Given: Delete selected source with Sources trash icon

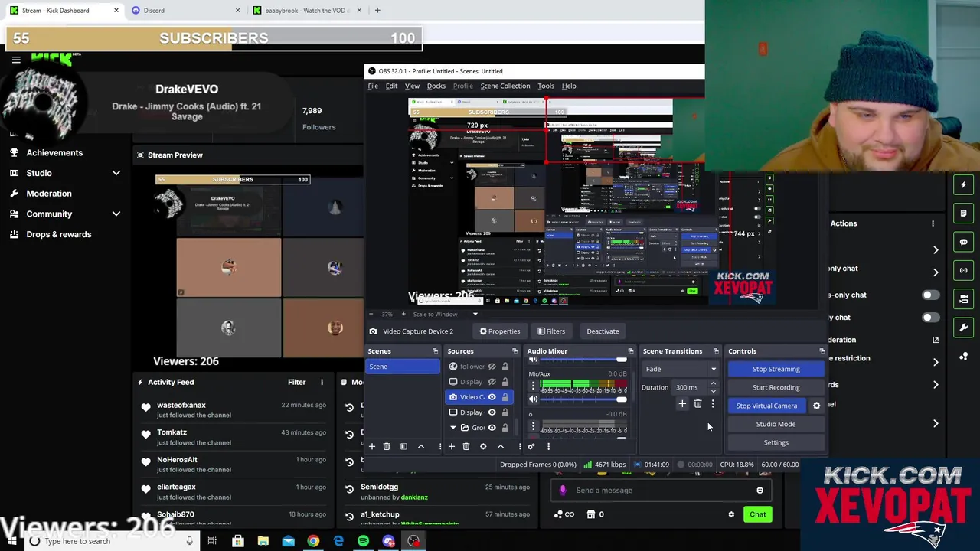Looking at the screenshot, I should [466, 446].
